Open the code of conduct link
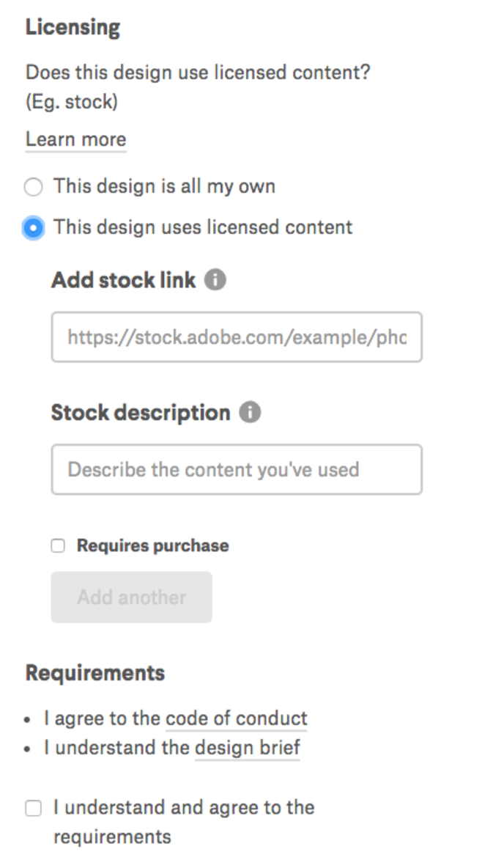 pyautogui.click(x=236, y=718)
